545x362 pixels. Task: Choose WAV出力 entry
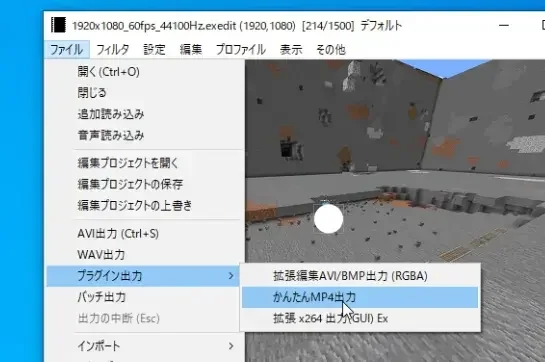pyautogui.click(x=143, y=255)
